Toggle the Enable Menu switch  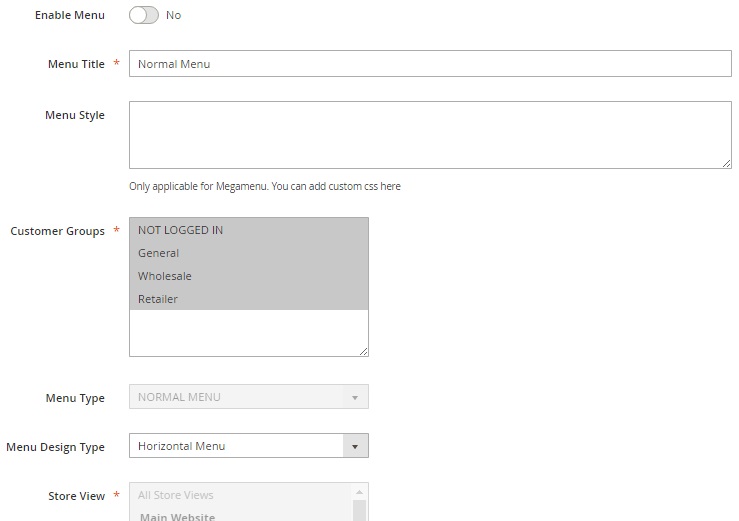144,16
